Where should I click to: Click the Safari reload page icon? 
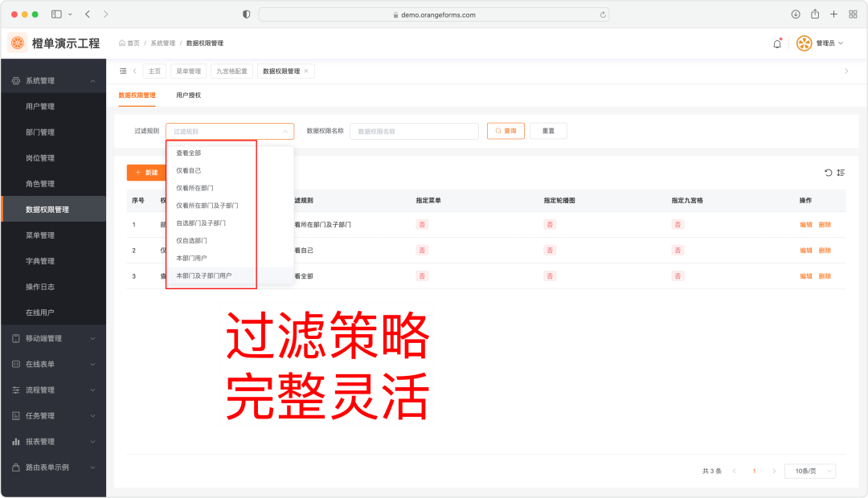click(603, 15)
